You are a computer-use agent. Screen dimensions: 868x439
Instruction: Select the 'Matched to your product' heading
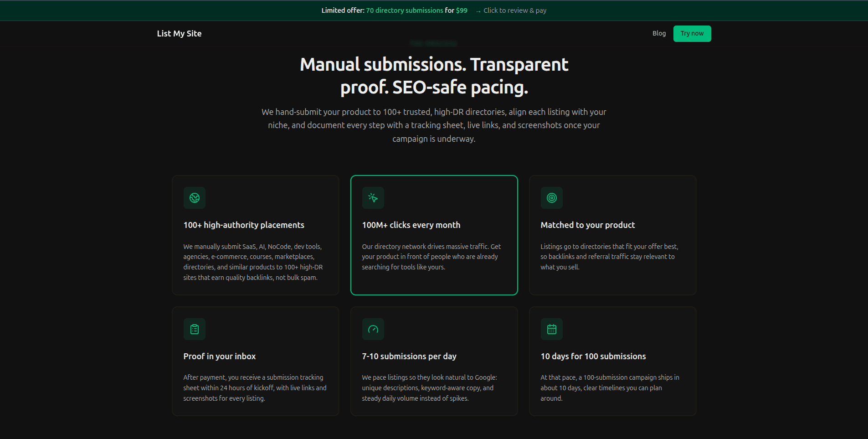588,225
